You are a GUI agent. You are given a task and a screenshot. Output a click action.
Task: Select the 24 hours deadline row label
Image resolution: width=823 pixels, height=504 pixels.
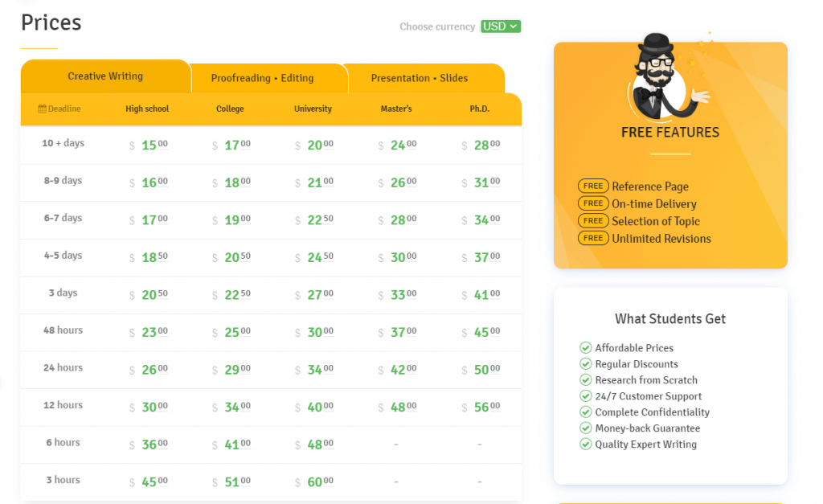pyautogui.click(x=63, y=367)
